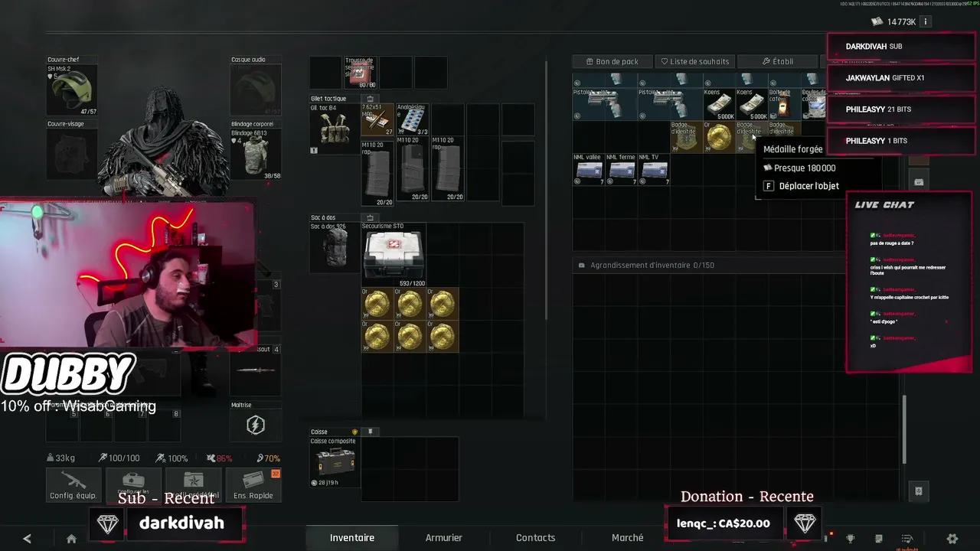The height and width of the screenshot is (551, 980).
Task: Select the Gil. tac B4 tactical vest
Action: (335, 129)
